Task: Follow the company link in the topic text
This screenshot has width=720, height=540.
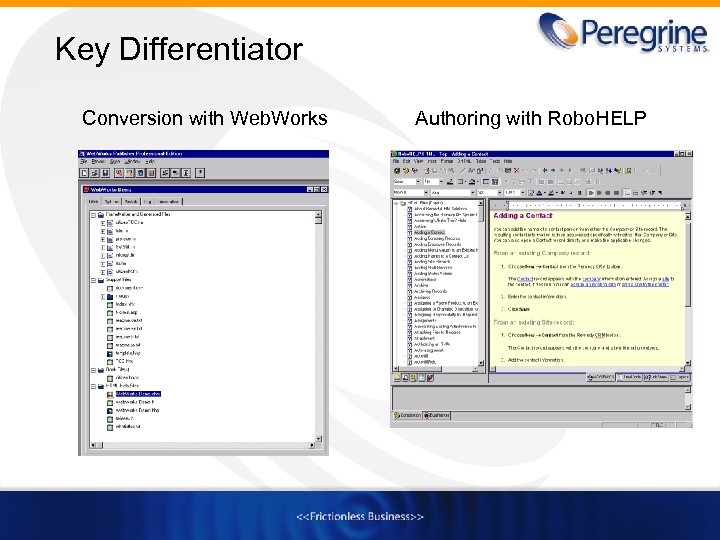Action: [x=591, y=279]
